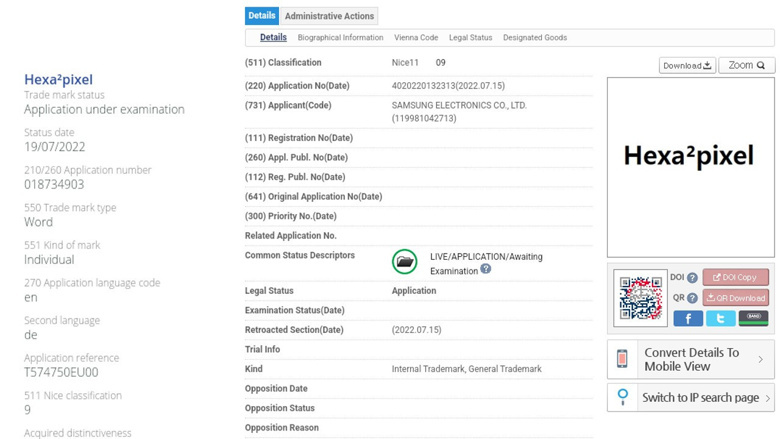The height and width of the screenshot is (439, 780).
Task: Go to Vienna Code section
Action: coord(415,38)
